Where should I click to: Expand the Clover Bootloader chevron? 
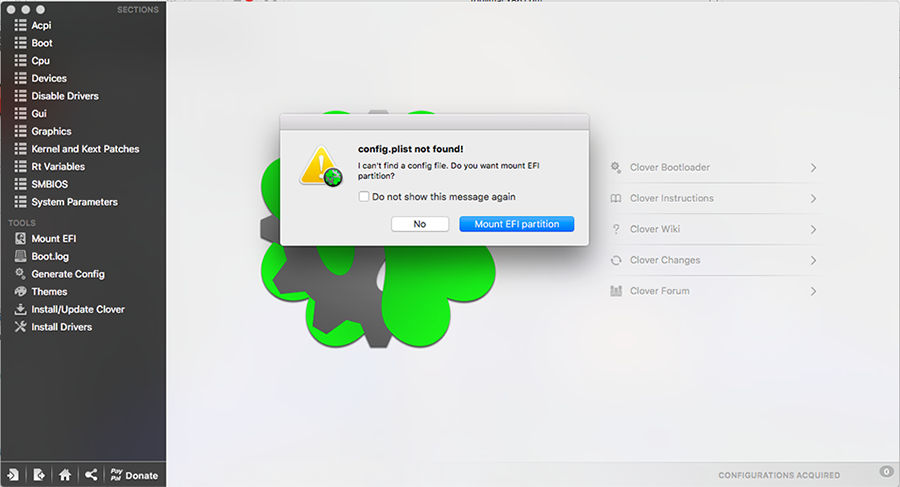[x=813, y=168]
